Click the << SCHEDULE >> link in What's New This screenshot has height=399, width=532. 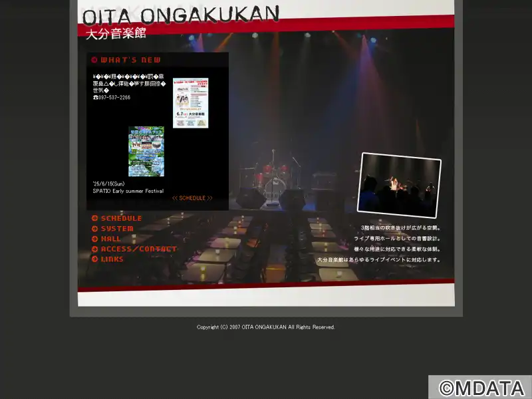(x=192, y=198)
